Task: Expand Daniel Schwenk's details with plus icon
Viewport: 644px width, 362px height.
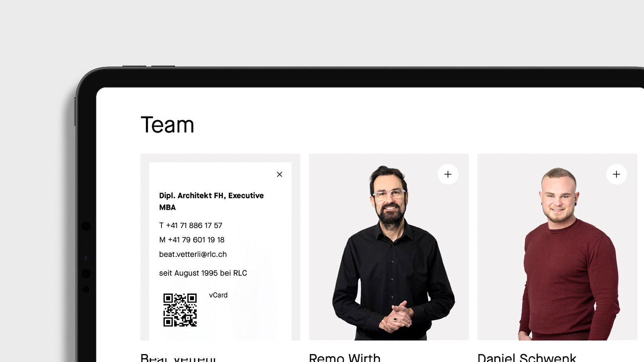Action: (616, 174)
